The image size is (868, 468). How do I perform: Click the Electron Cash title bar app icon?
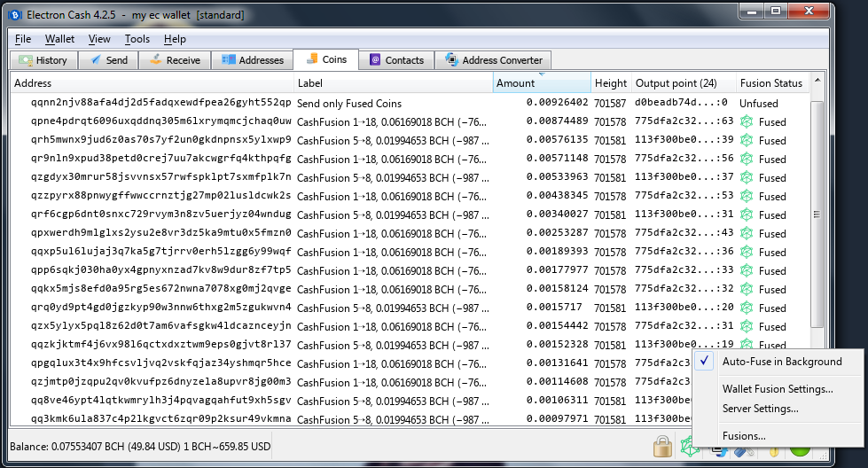[15, 15]
